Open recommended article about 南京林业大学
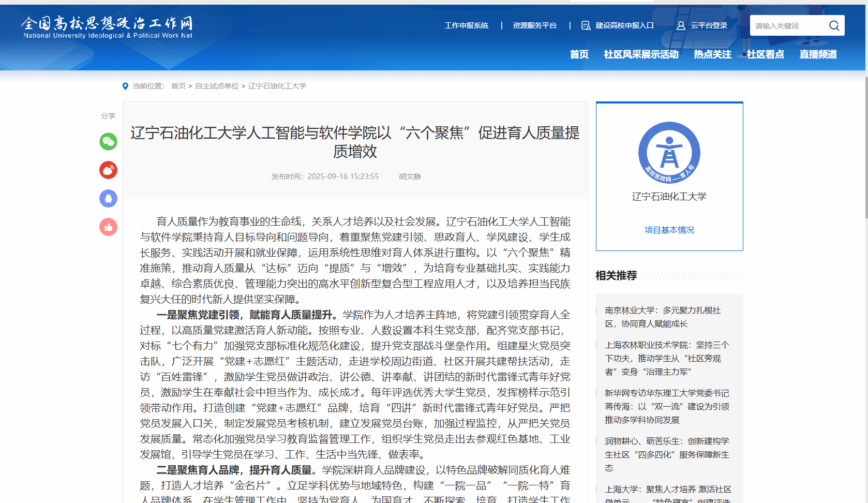The height and width of the screenshot is (503, 868). 663,317
